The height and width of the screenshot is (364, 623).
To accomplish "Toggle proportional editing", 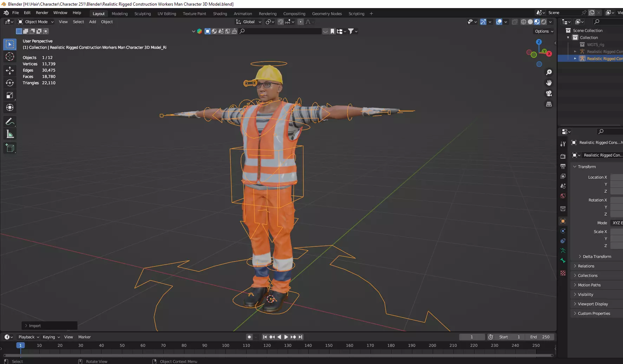I will tap(301, 22).
